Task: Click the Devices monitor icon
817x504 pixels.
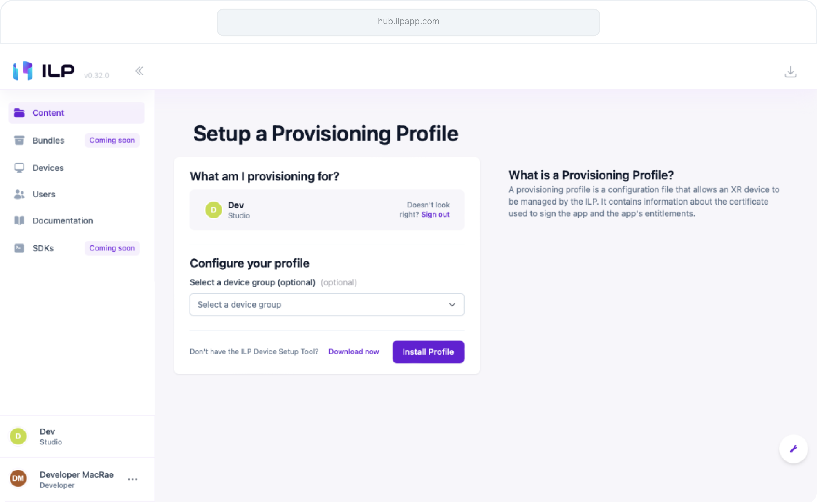Action: click(19, 168)
